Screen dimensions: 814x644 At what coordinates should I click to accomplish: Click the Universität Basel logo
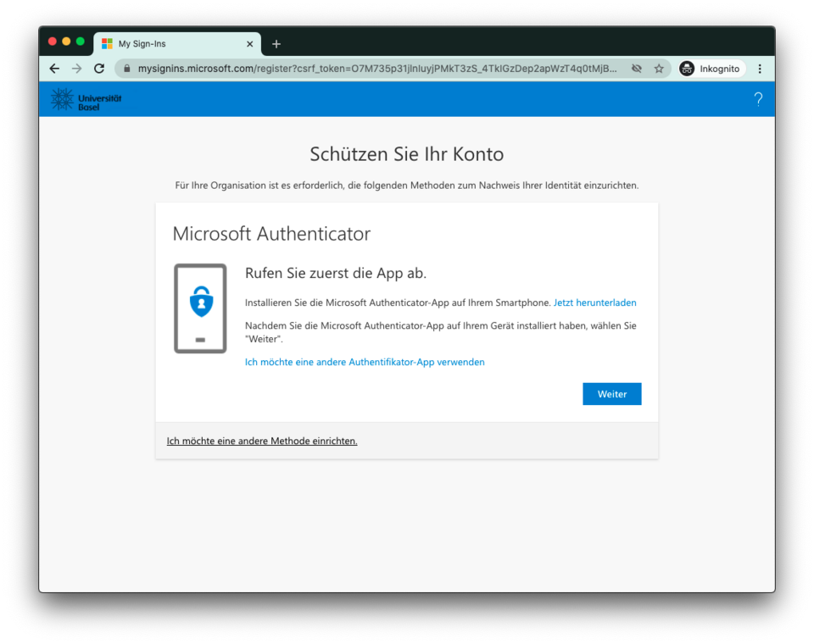86,99
